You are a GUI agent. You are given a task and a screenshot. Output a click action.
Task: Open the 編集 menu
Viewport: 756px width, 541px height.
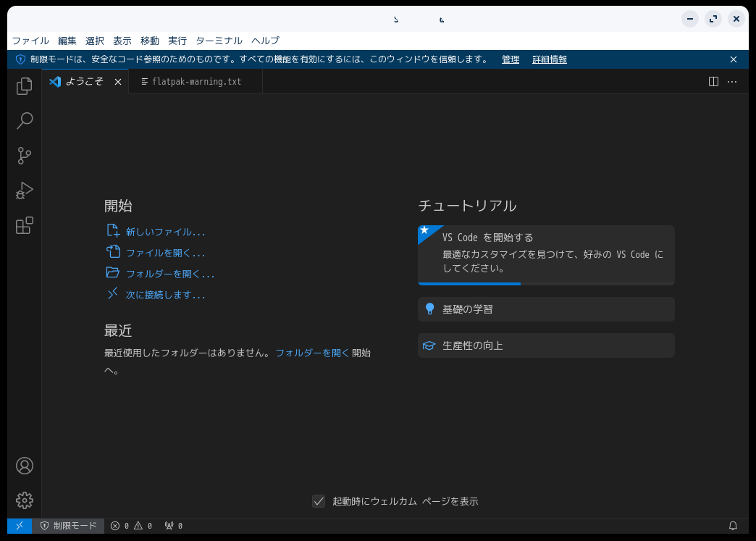[x=67, y=41]
